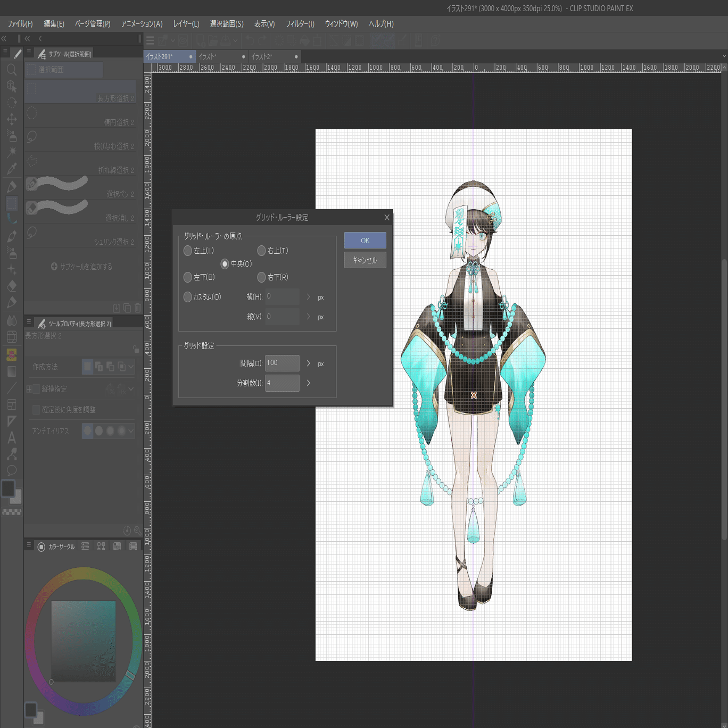Select the Blend tool
Screen dimensions: 728x728
coord(12,320)
